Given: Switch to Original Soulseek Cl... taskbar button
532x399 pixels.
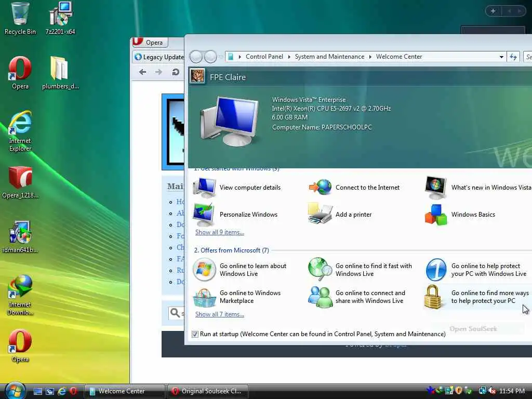Looking at the screenshot, I should coord(208,391).
